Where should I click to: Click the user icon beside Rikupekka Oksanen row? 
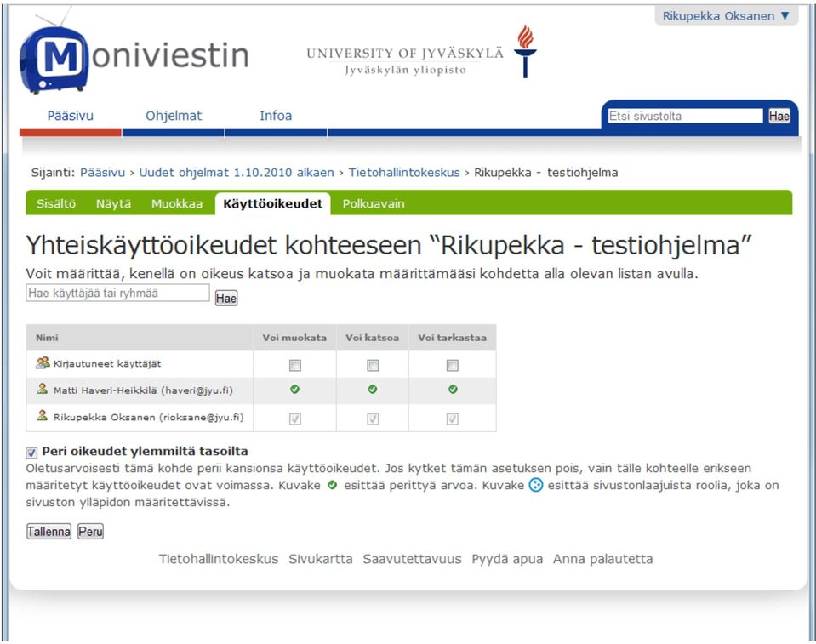click(43, 416)
